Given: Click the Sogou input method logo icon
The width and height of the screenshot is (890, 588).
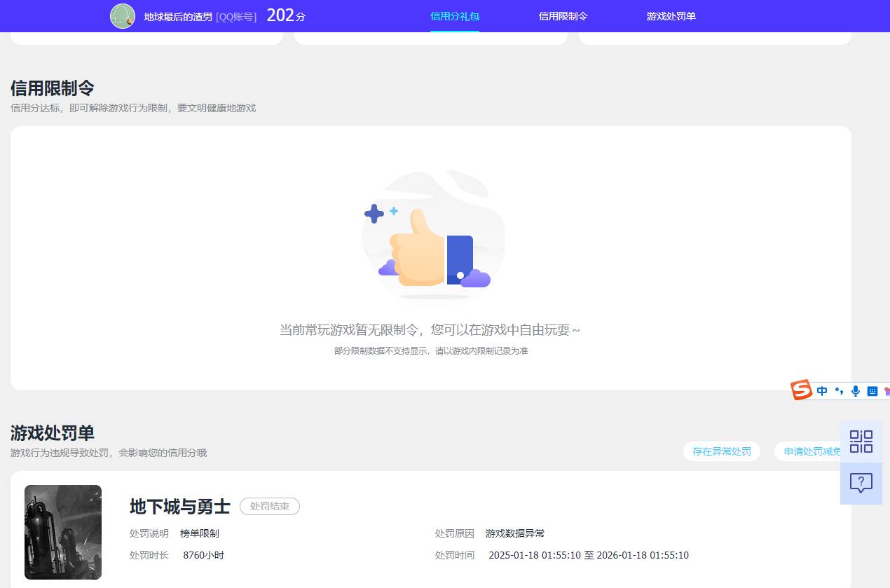Looking at the screenshot, I should coord(801,390).
